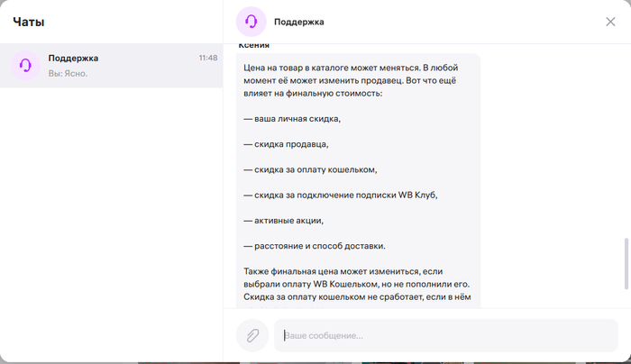The height and width of the screenshot is (364, 631).
Task: Click the line "— скидка продавца,"
Action: 286,143
